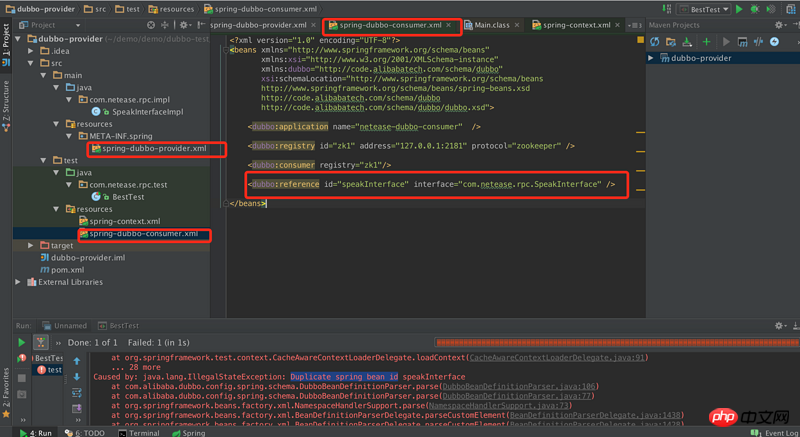Click the Make Project build icon

tap(666, 9)
